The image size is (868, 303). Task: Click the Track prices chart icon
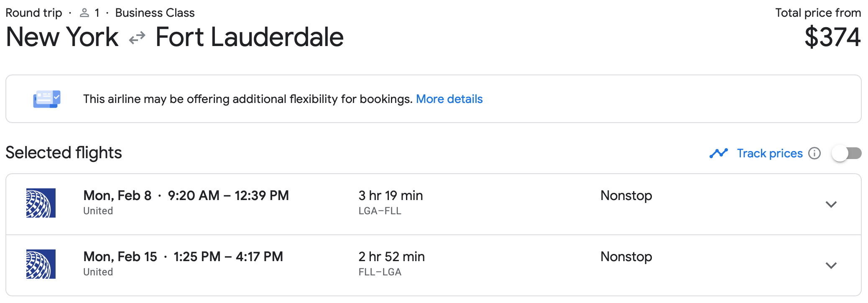718,153
